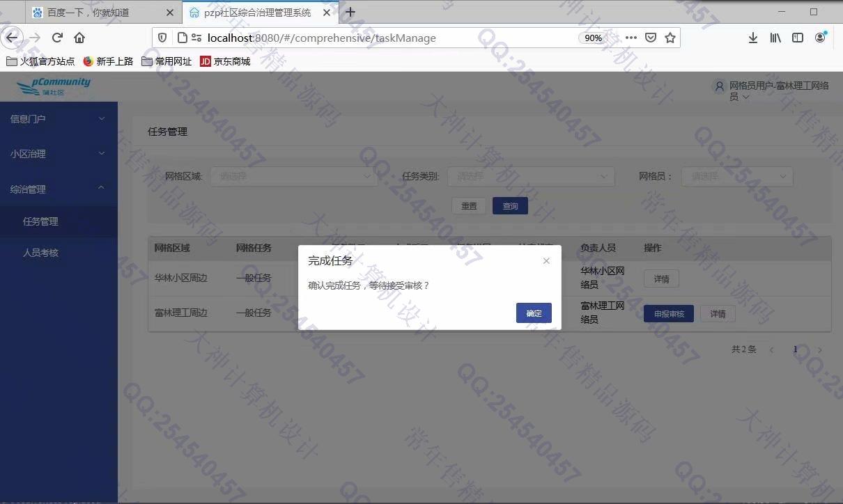Select 任务管理 in the sidebar
Viewport: 843px width, 504px height.
(x=59, y=221)
